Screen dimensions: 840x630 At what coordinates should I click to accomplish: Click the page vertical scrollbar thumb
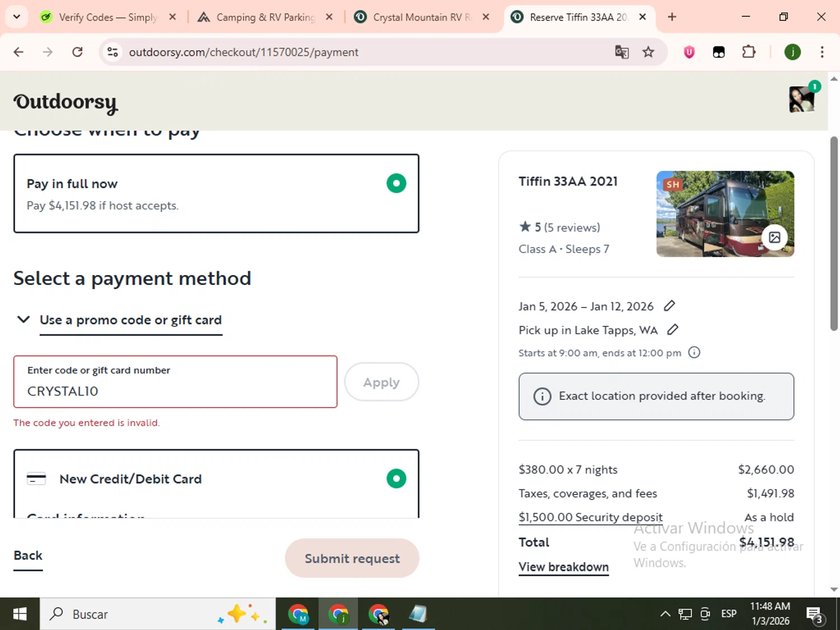834,234
